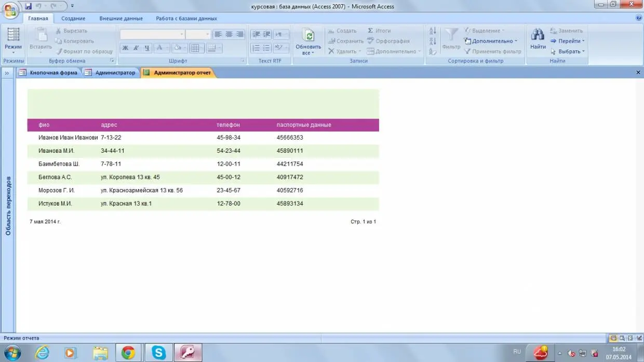Expand Дополнительно filter options dropdown
Image resolution: width=644 pixels, height=362 pixels.
[x=494, y=41]
